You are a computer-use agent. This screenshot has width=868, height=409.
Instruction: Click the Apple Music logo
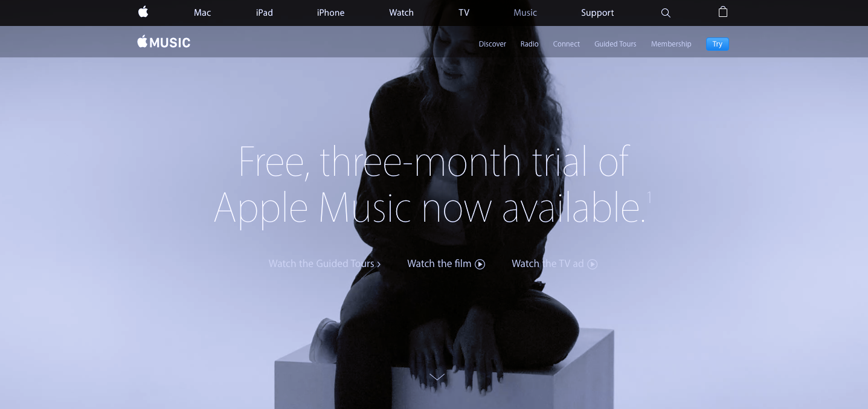point(164,42)
